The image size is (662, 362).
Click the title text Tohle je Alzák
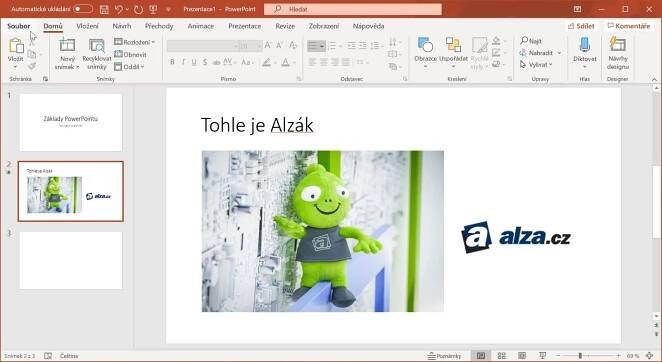click(x=257, y=125)
